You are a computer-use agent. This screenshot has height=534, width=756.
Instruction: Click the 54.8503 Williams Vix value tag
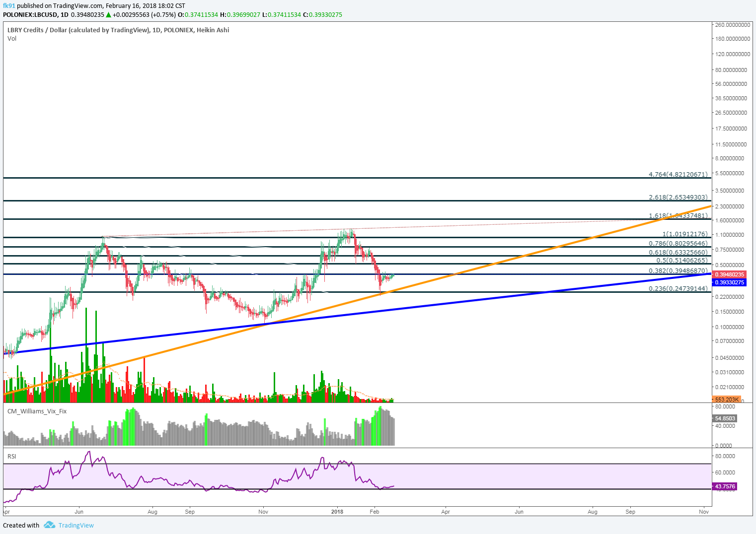(x=725, y=418)
